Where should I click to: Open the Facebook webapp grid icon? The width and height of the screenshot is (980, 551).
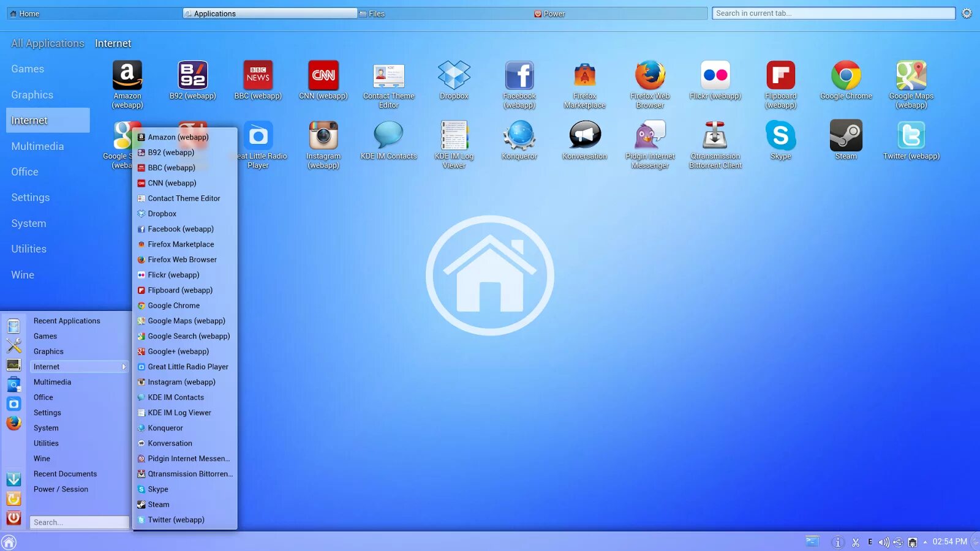(519, 75)
